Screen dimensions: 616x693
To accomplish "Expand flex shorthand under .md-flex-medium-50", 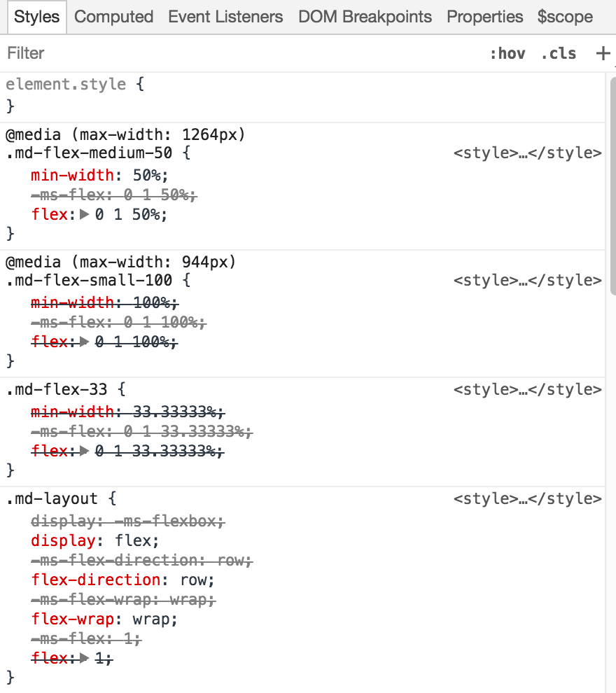I will click(84, 214).
